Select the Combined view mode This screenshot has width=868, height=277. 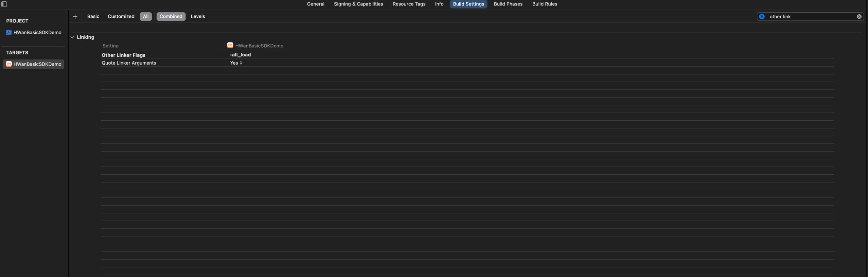[171, 16]
